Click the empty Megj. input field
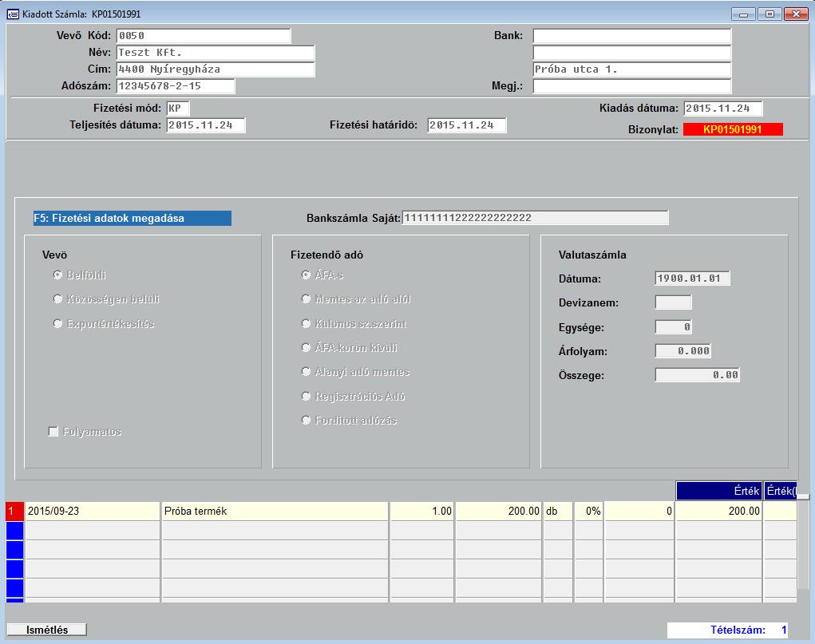815x644 pixels. [x=632, y=85]
